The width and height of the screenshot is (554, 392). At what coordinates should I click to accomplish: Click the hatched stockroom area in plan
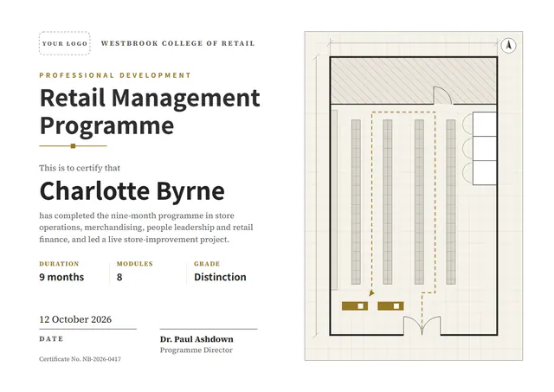414,80
